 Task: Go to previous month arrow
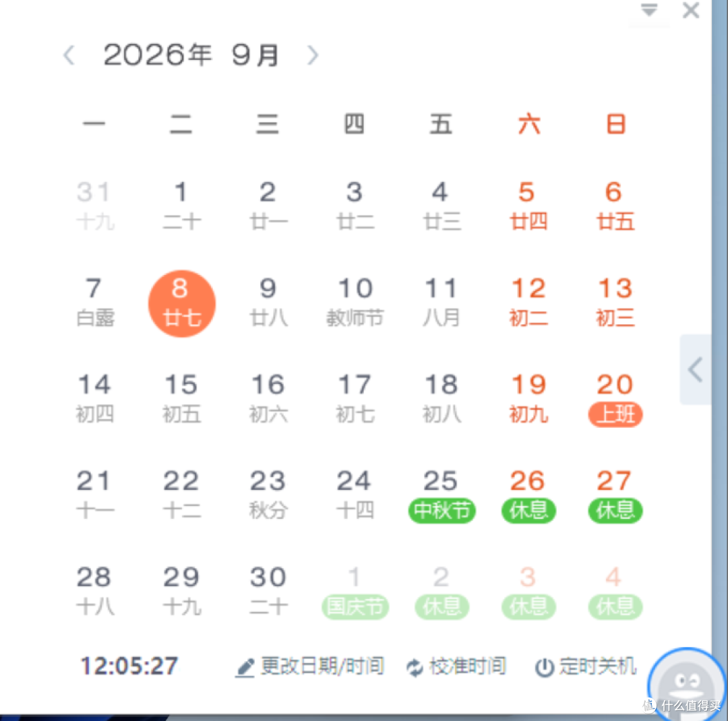(x=69, y=55)
